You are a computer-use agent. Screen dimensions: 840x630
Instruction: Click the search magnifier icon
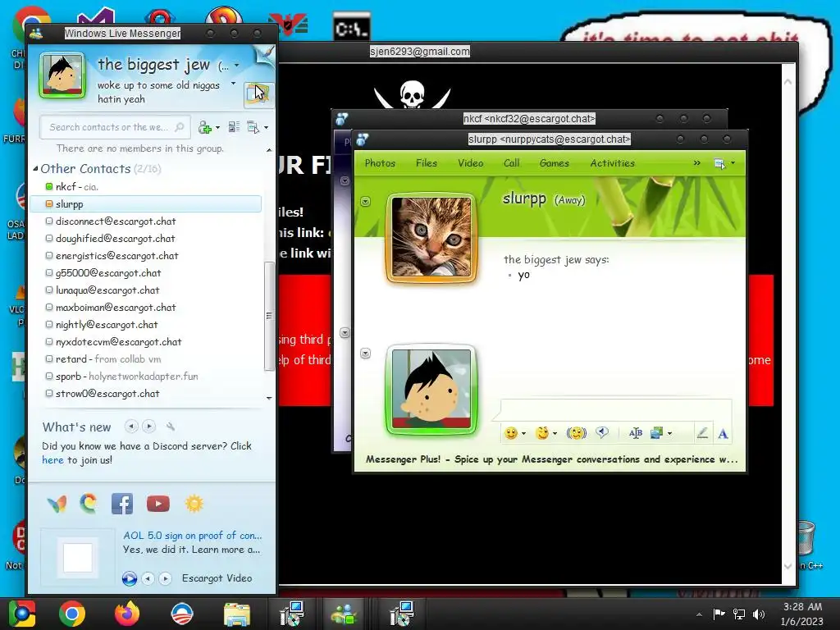[180, 127]
